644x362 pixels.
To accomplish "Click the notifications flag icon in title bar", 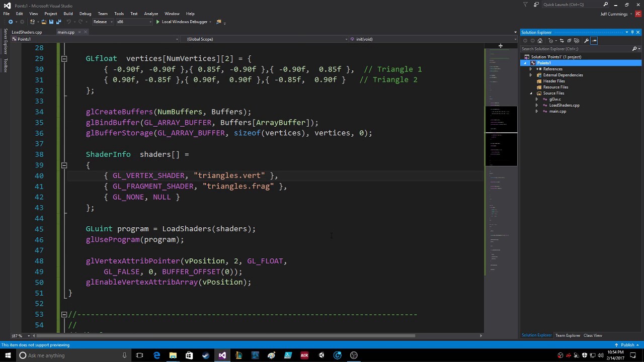I will [526, 5].
